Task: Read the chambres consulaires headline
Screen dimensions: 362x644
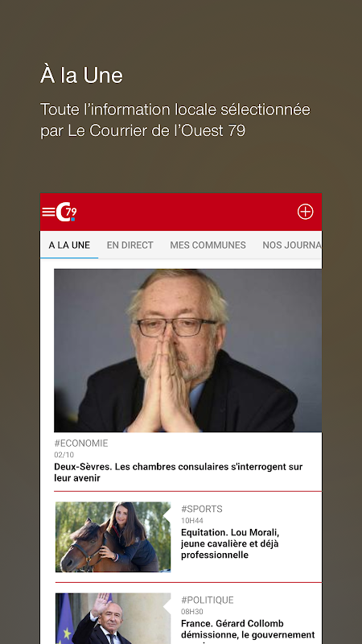Action: tap(179, 473)
